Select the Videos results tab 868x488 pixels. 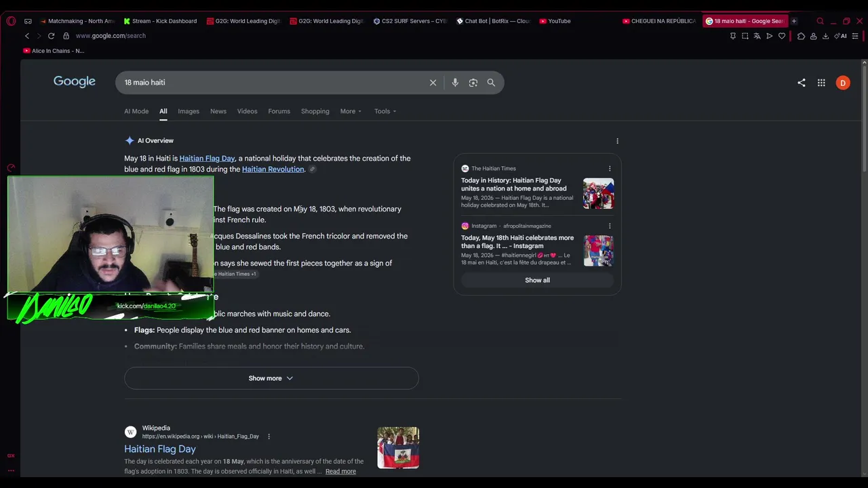tap(247, 111)
